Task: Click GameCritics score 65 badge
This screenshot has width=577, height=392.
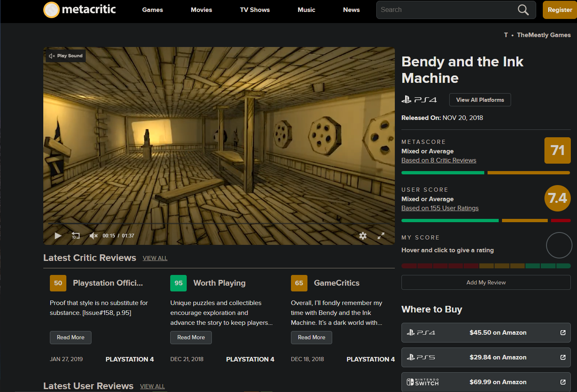Action: (x=299, y=283)
